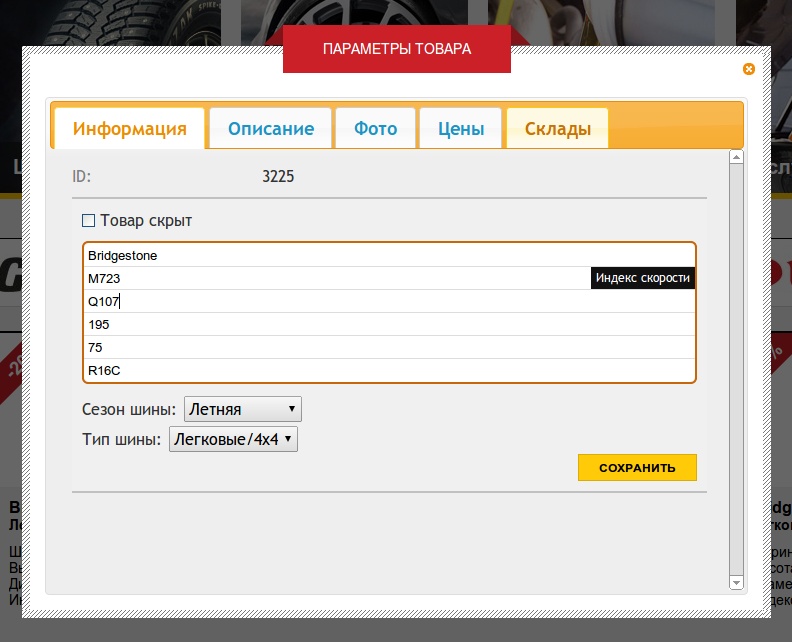This screenshot has height=642, width=792.
Task: Click the scrollbar up arrow
Action: [x=737, y=157]
